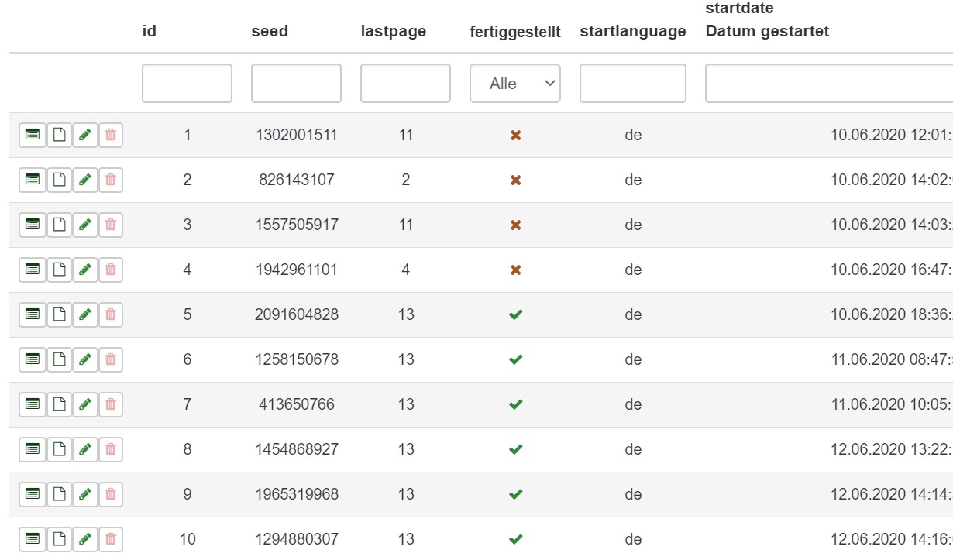The height and width of the screenshot is (560, 953).
Task: Open response details for row id 1
Action: pos(32,135)
